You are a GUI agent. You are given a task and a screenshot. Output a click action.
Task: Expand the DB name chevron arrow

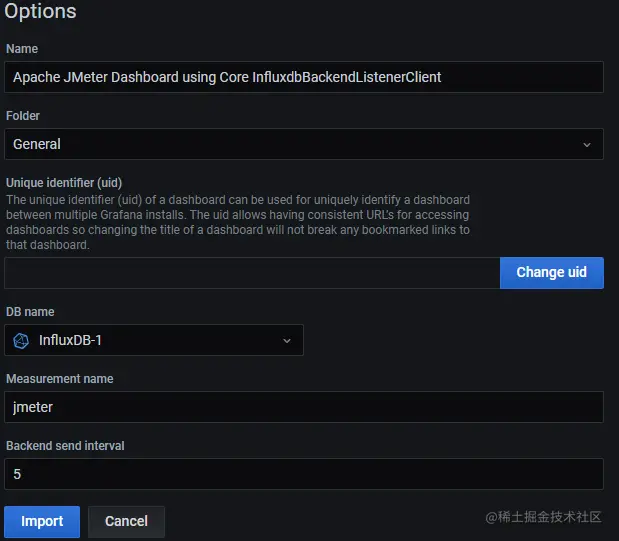(287, 340)
